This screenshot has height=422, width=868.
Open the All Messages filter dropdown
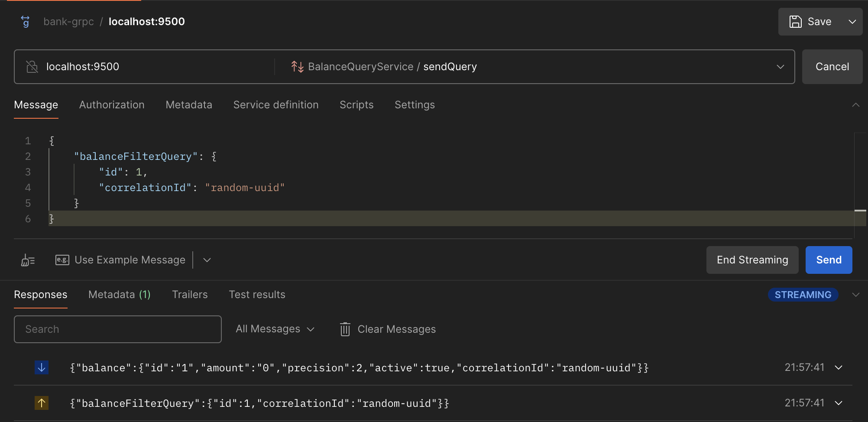click(x=275, y=329)
